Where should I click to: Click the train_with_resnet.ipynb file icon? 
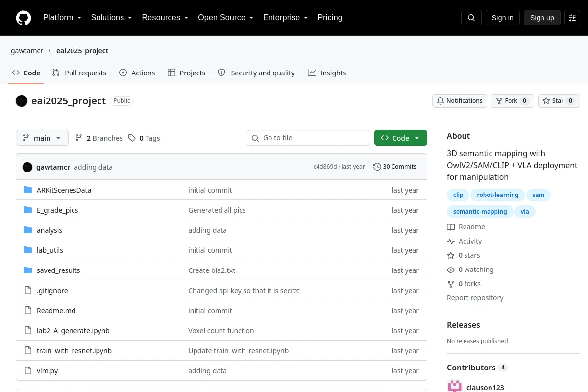coord(28,351)
